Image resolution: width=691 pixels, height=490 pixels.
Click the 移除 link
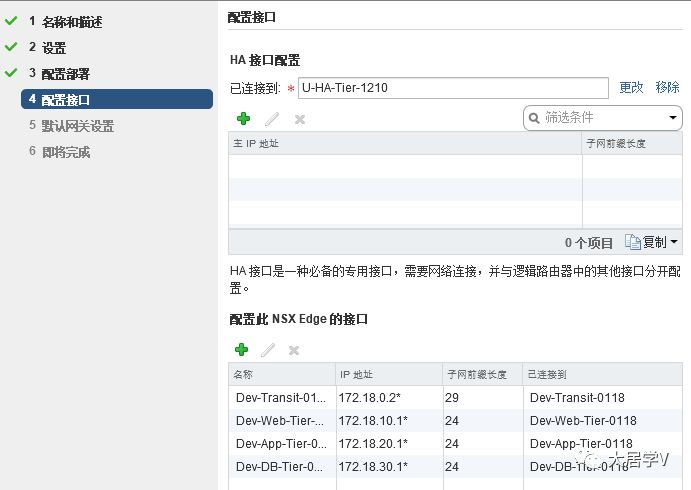pyautogui.click(x=667, y=87)
